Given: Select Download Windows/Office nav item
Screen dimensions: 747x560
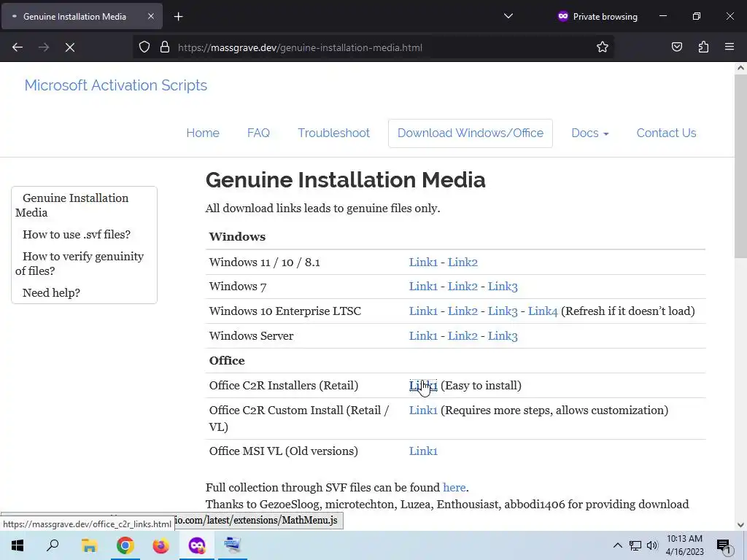Looking at the screenshot, I should [471, 133].
